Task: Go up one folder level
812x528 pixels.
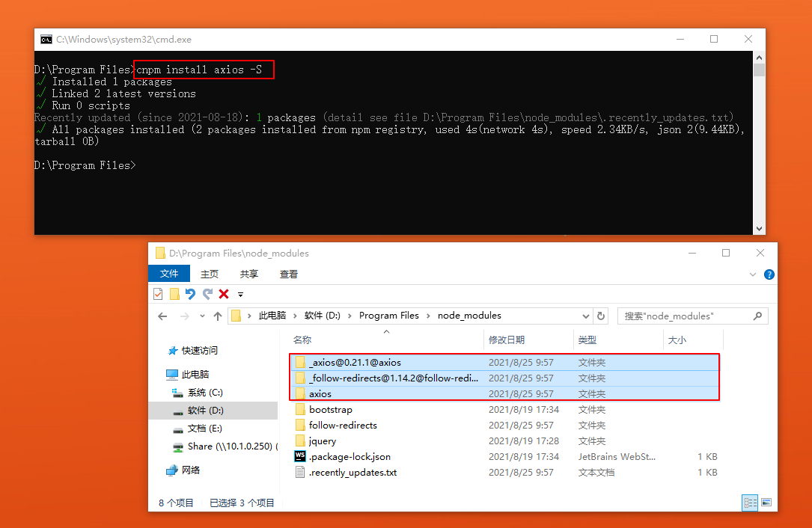Action: [x=218, y=316]
